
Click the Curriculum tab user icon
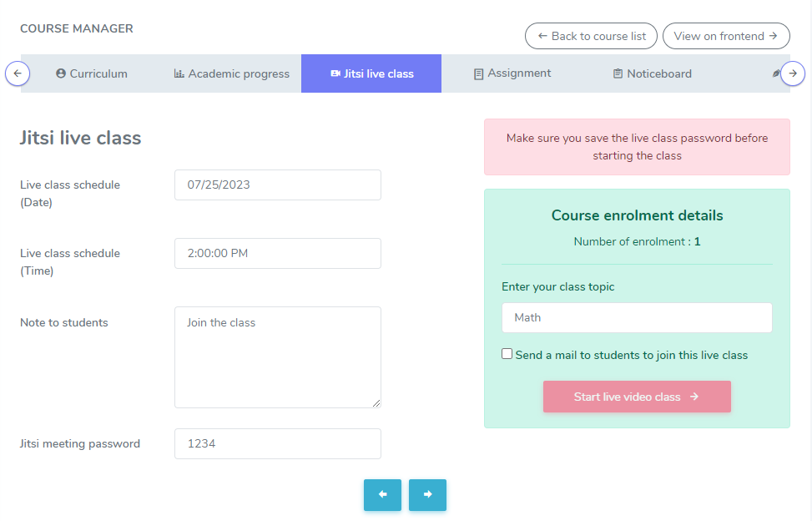(x=61, y=73)
